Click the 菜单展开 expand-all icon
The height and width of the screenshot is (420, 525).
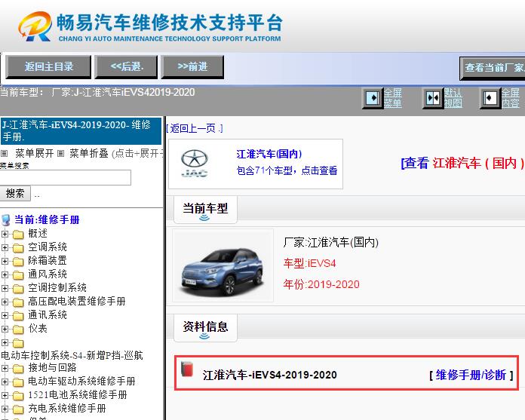pyautogui.click(x=4, y=154)
